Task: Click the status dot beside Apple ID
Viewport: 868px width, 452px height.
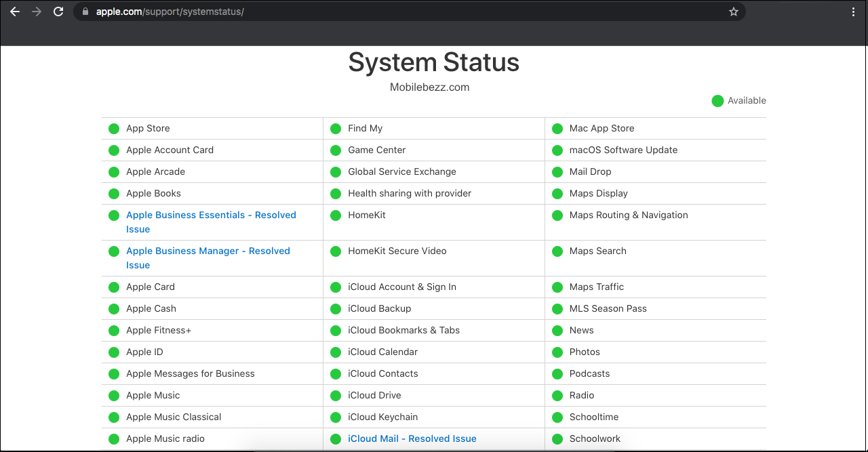Action: pyautogui.click(x=114, y=352)
